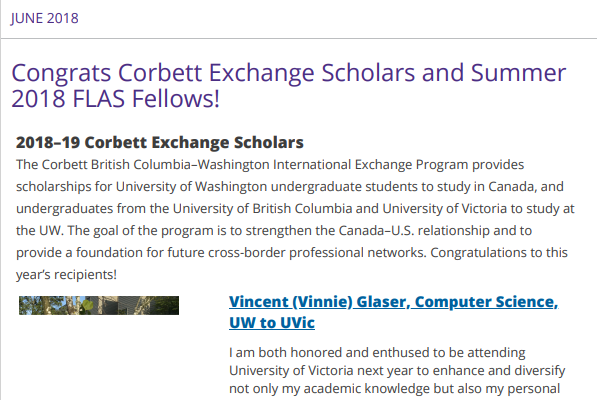Click 'Canada–U.S. relationship' in the paragraph
Screen dimensions: 597x400
point(414,231)
